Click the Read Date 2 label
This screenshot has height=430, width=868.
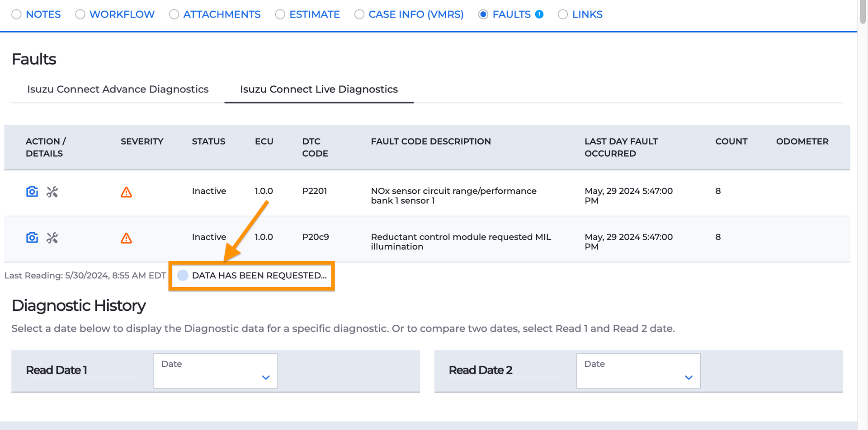coord(481,370)
